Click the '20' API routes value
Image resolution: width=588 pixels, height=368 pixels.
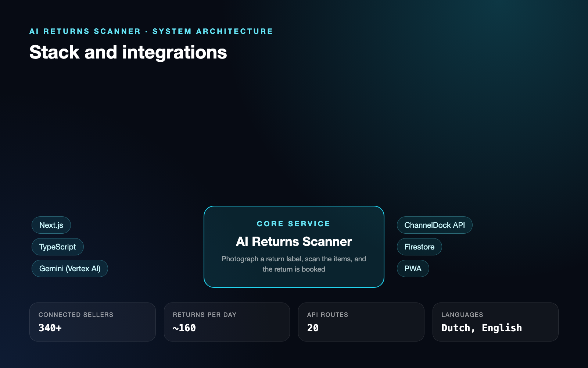pyautogui.click(x=313, y=328)
